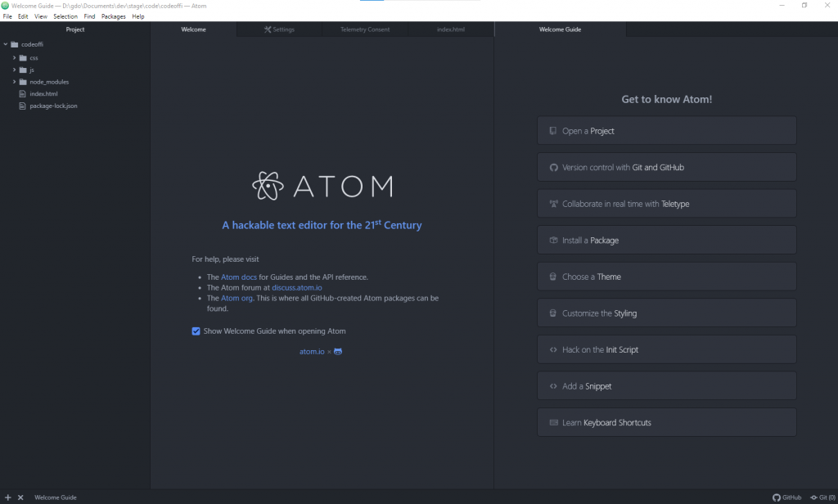Click the Get to know Atom! heading
This screenshot has height=504, width=838.
(666, 100)
